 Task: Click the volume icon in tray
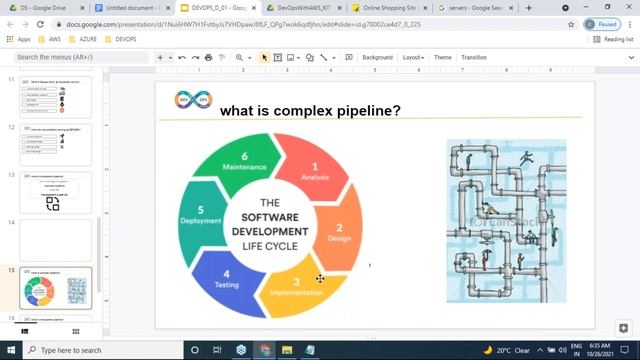coord(562,350)
